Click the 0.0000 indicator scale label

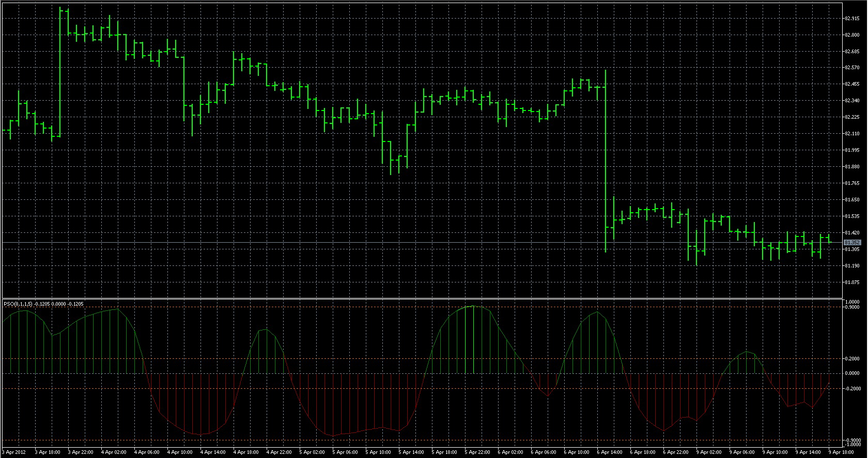[x=851, y=373]
